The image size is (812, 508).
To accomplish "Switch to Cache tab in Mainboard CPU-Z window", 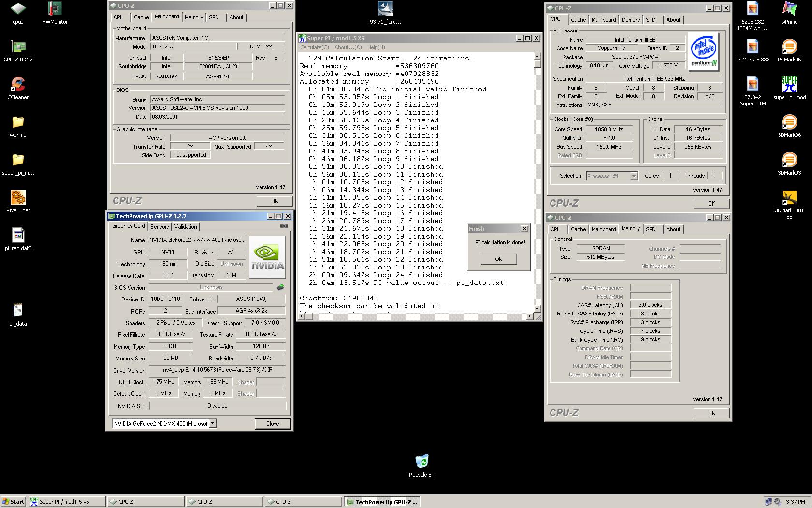I will point(142,17).
